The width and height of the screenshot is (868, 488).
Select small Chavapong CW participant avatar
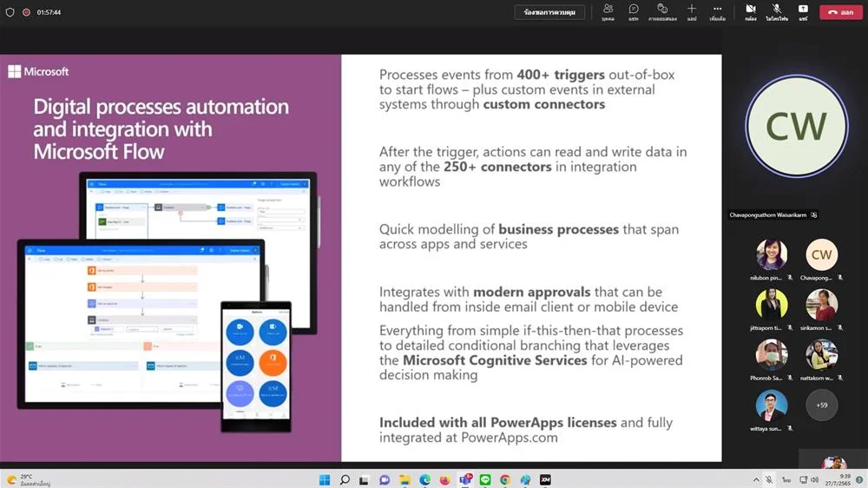(821, 254)
